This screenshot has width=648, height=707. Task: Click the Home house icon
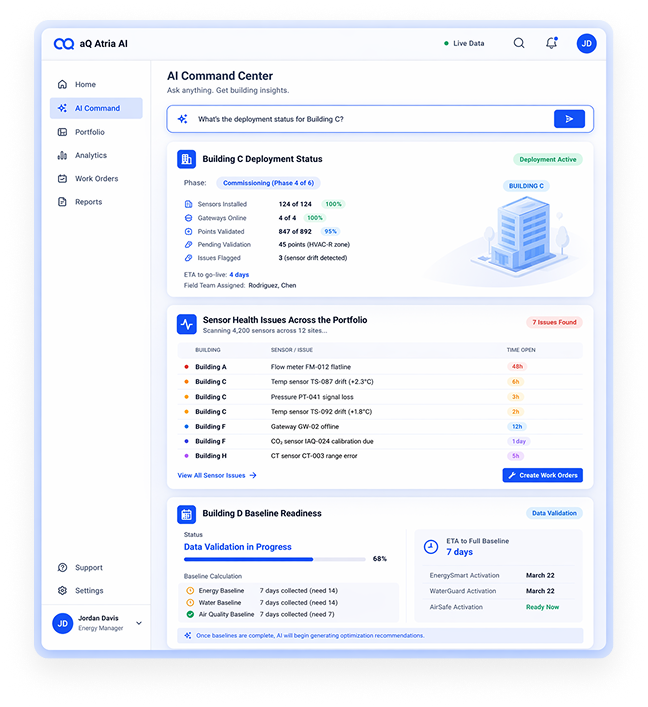click(63, 84)
